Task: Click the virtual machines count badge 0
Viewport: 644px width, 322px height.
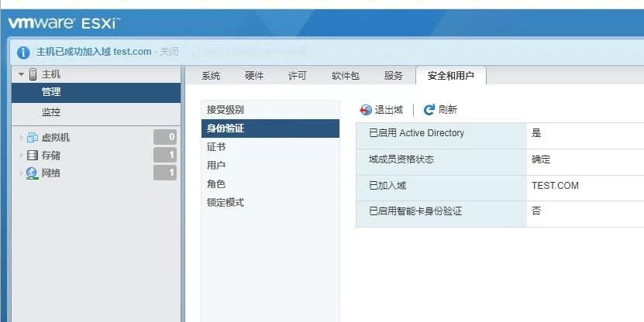Action: point(165,137)
